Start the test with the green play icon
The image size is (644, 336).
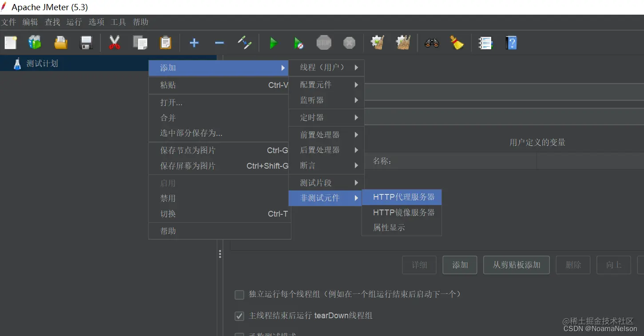tap(273, 43)
